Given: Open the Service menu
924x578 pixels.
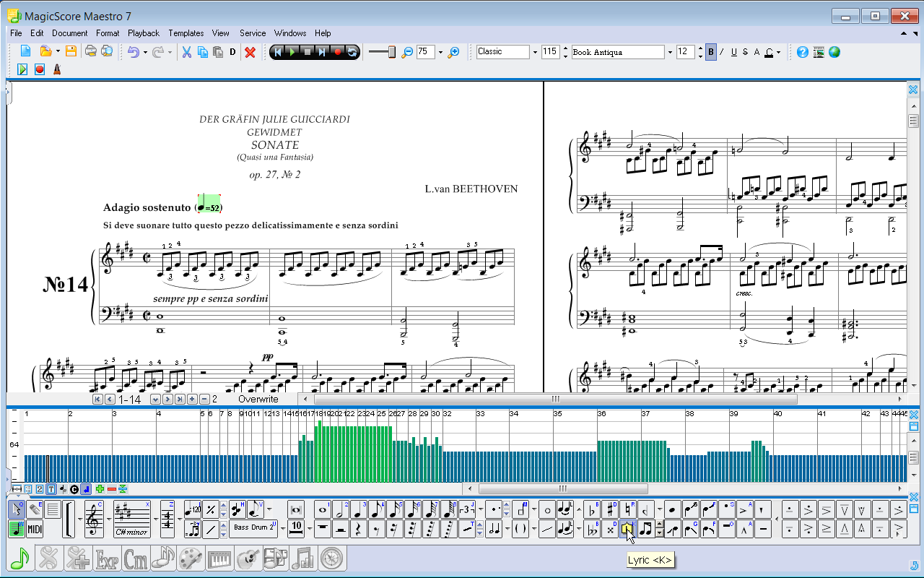Looking at the screenshot, I should coord(253,33).
